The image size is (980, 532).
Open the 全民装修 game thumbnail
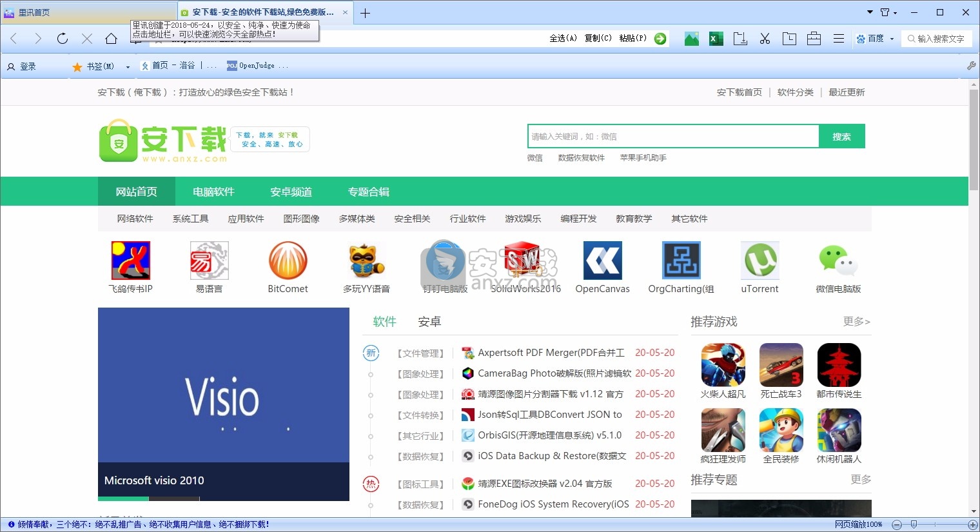point(781,430)
